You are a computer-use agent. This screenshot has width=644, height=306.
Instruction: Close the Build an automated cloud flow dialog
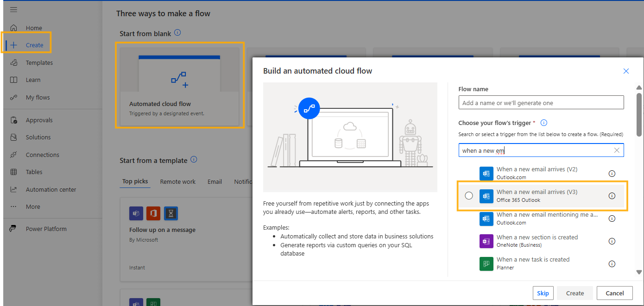click(626, 71)
